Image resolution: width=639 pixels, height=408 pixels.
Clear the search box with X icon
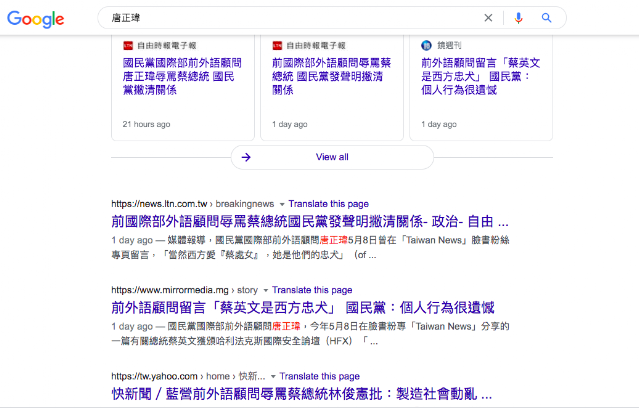click(488, 18)
